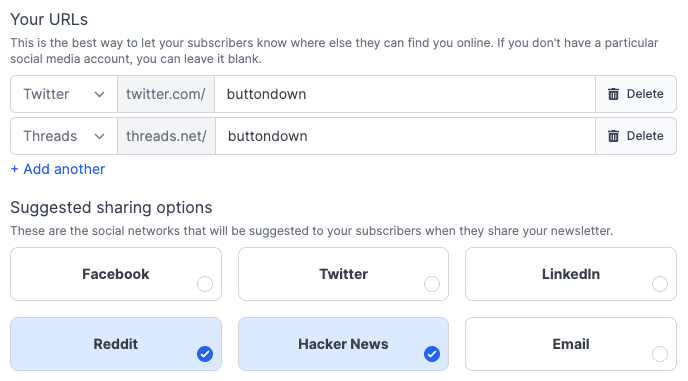The image size is (688, 381).
Task: Enable the LinkedIn sharing option circle
Action: point(659,284)
